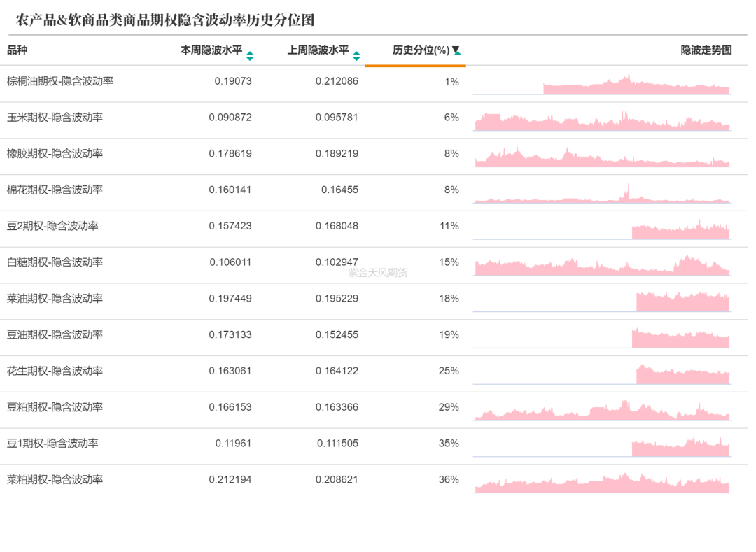Select the row name 豆2期权-隐含波动率

52,226
